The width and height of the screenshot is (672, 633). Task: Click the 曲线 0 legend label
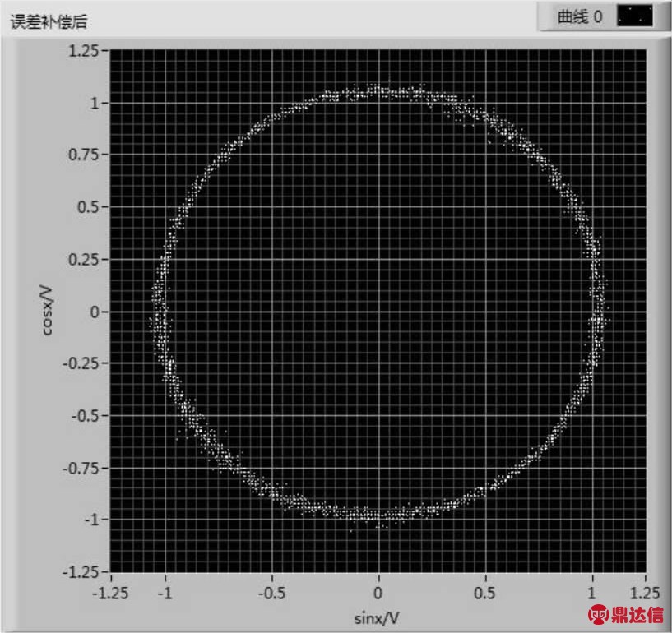click(580, 16)
